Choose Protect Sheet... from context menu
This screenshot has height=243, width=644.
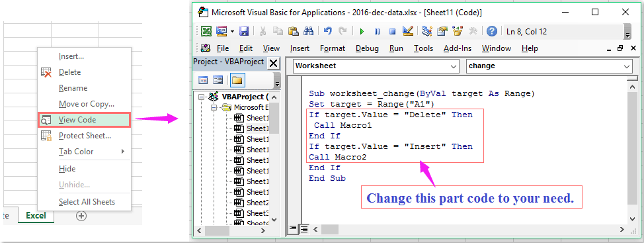click(x=84, y=136)
